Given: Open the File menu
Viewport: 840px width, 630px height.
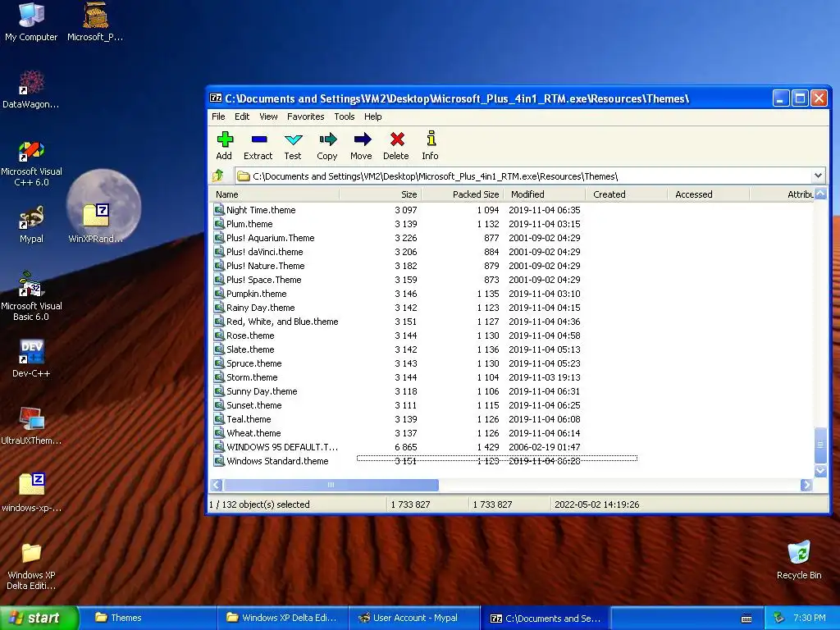Looking at the screenshot, I should point(218,116).
